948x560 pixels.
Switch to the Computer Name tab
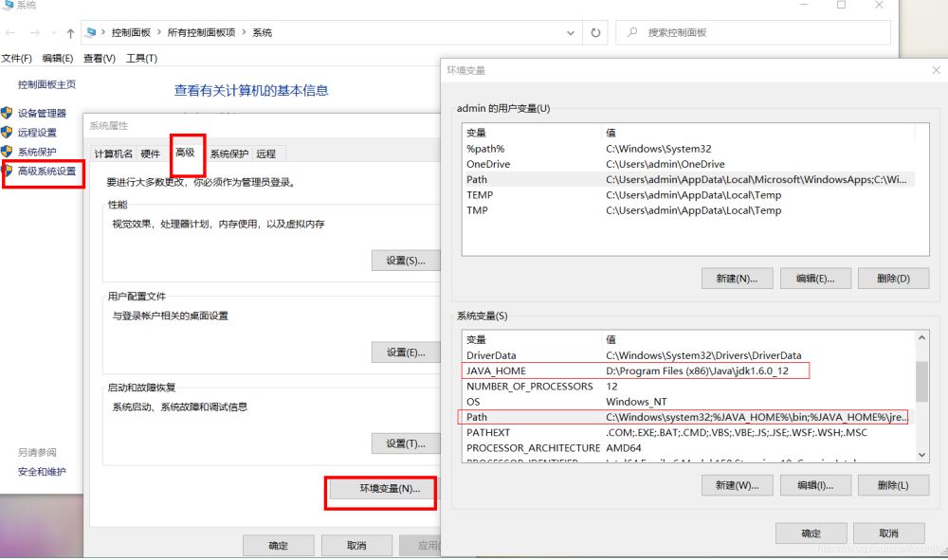(x=114, y=154)
